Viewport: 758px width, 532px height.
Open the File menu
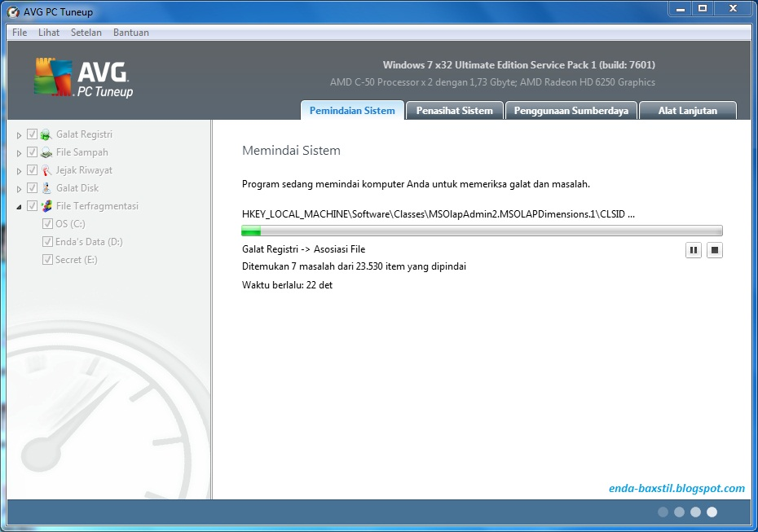click(20, 33)
